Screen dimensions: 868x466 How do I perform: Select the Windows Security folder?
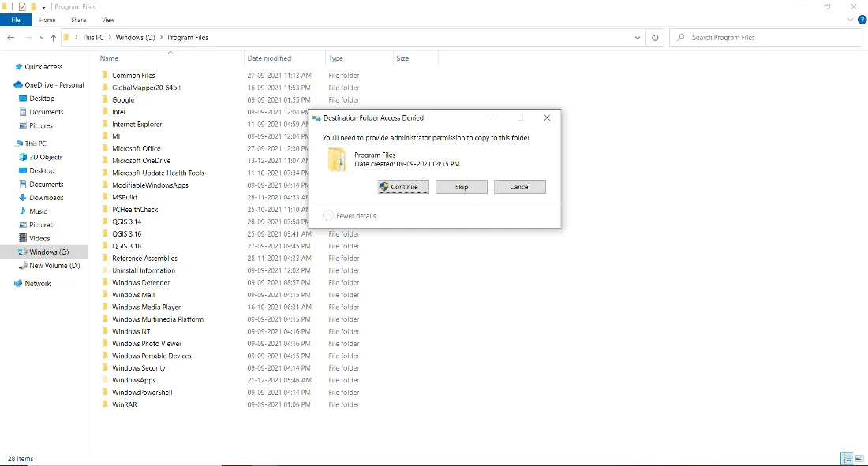[x=138, y=368]
